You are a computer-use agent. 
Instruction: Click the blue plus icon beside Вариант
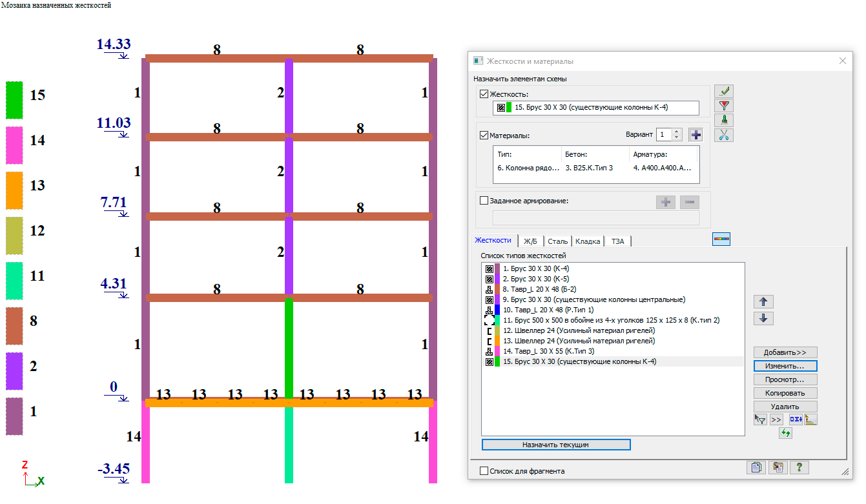tap(696, 135)
